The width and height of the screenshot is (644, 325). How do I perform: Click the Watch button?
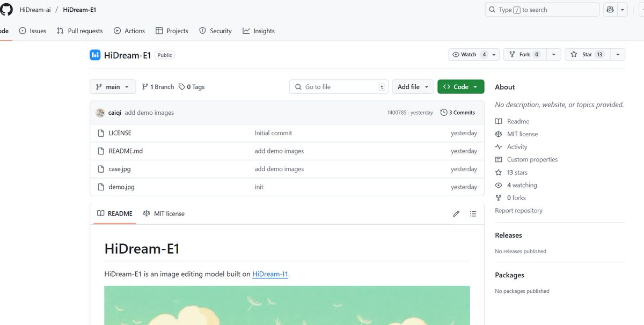pos(469,55)
